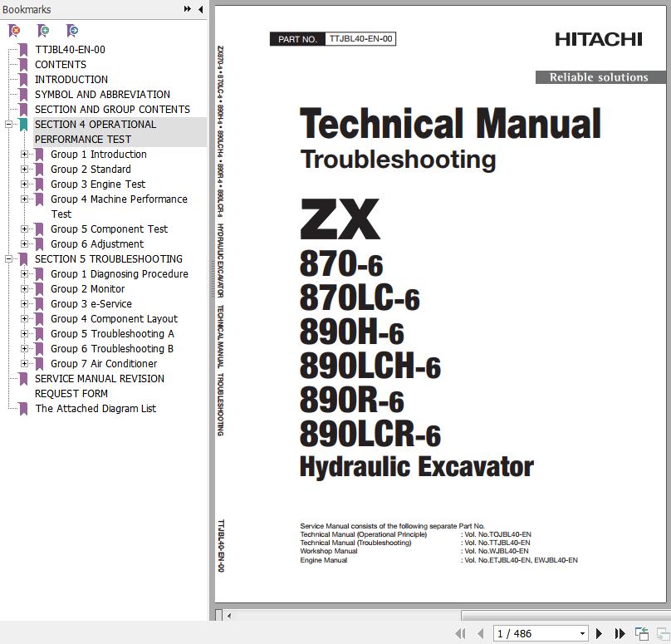Click the part number TTJBL40-EN-00 on the page

[x=360, y=39]
